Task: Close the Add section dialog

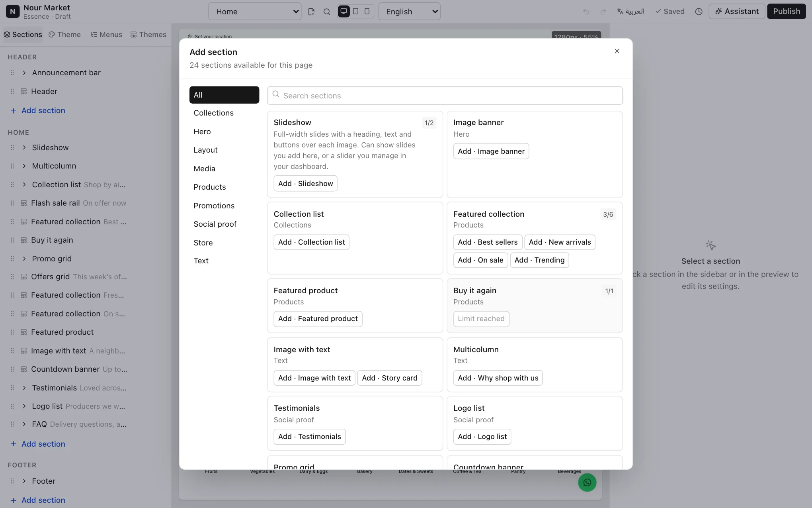Action: coord(617,51)
